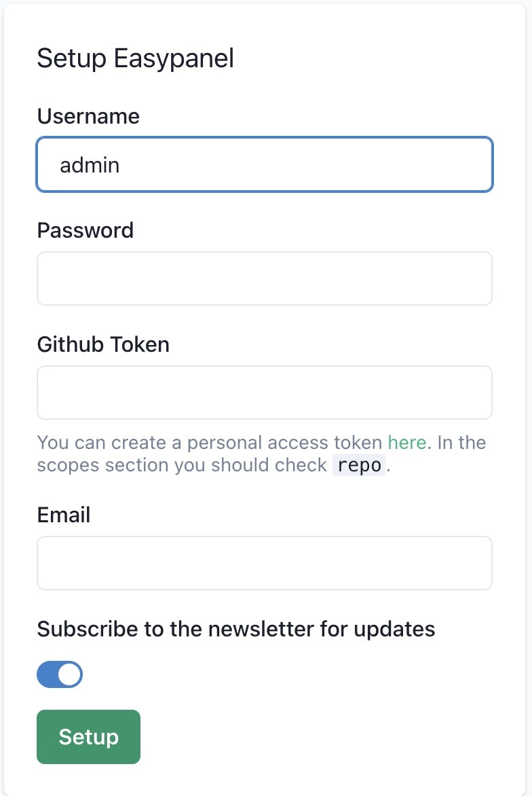The height and width of the screenshot is (796, 532).
Task: Click the "Github Token" field label
Action: pyautogui.click(x=103, y=344)
